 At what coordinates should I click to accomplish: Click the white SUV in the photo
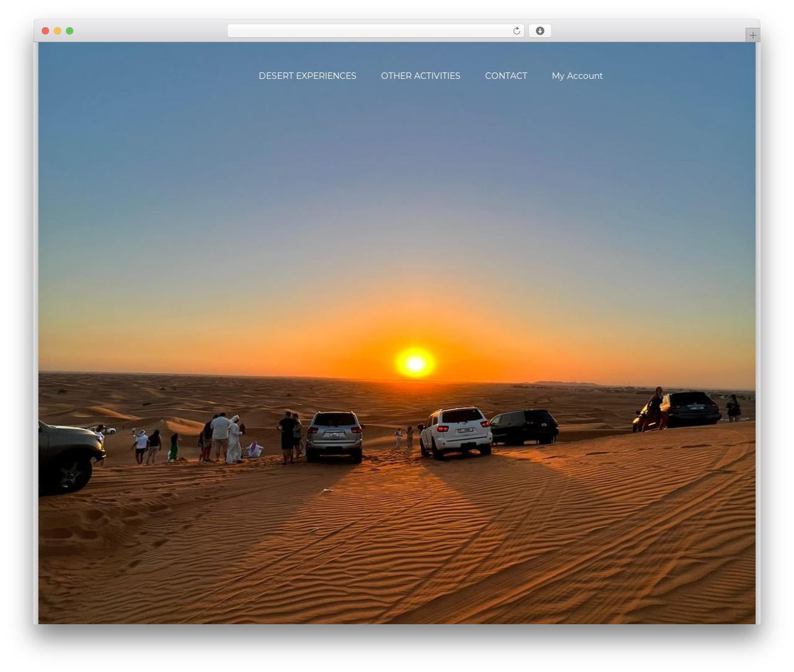pos(456,433)
